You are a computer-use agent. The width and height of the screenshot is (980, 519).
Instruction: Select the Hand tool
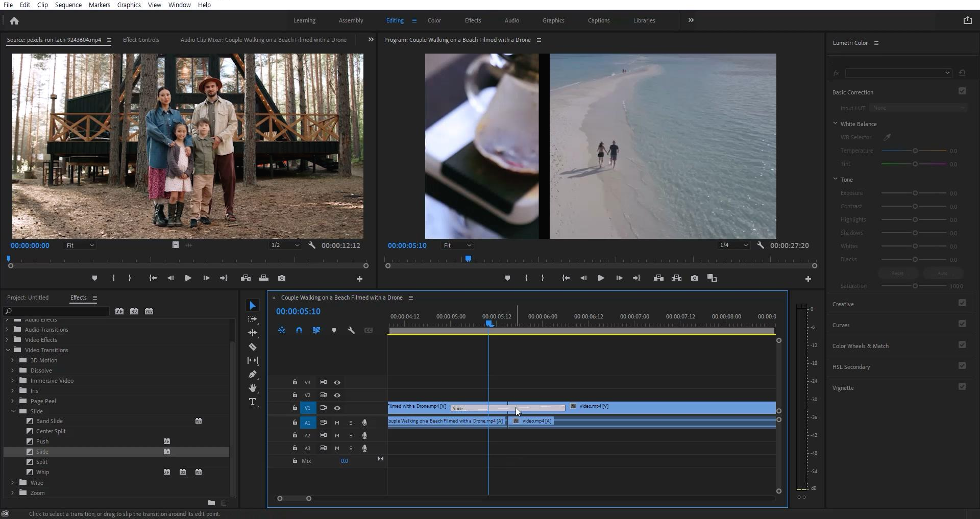253,388
